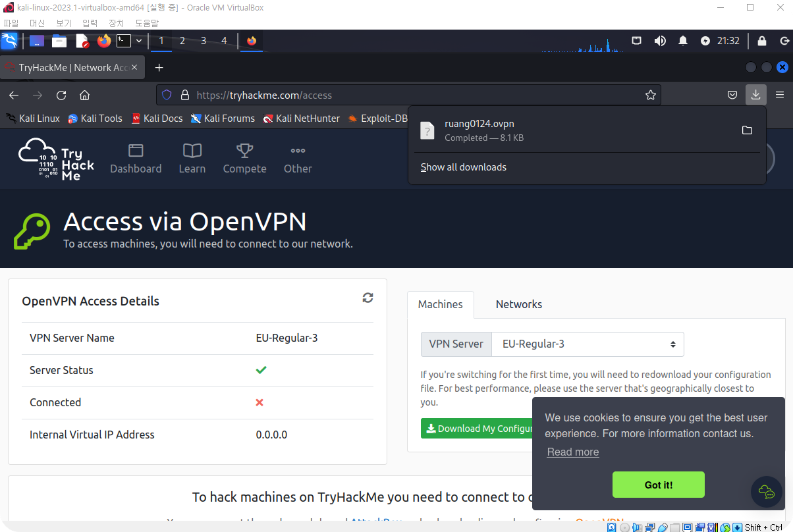Click the logout icon in the panel
The image size is (793, 532).
tap(784, 41)
